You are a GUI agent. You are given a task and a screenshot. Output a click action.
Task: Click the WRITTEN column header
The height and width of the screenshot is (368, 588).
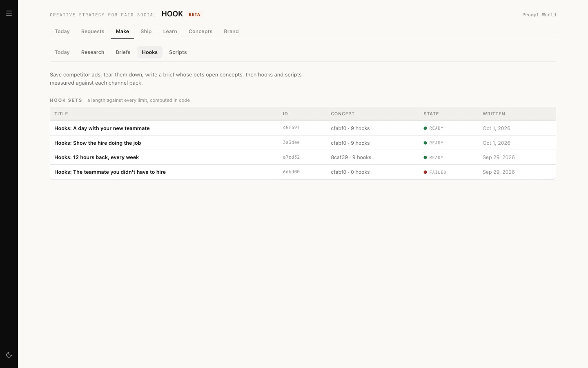[494, 114]
